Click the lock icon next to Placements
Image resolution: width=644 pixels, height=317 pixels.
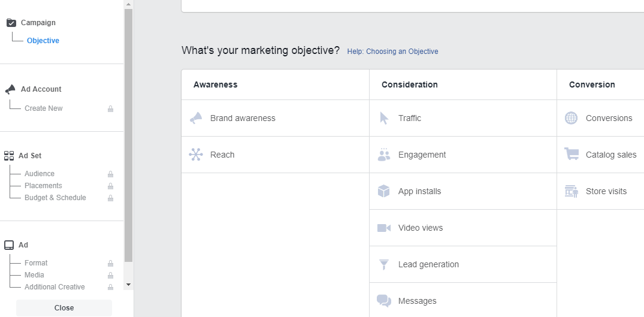[110, 186]
